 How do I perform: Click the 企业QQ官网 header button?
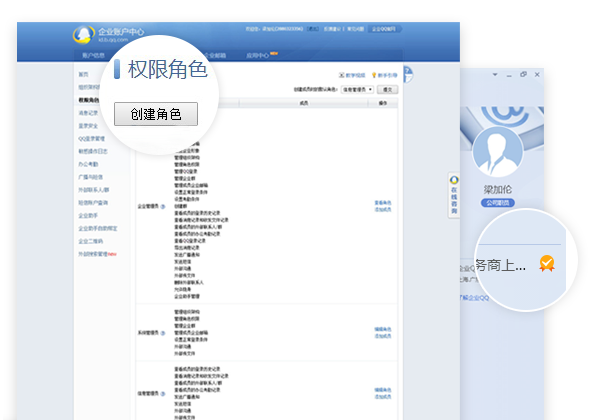(384, 29)
